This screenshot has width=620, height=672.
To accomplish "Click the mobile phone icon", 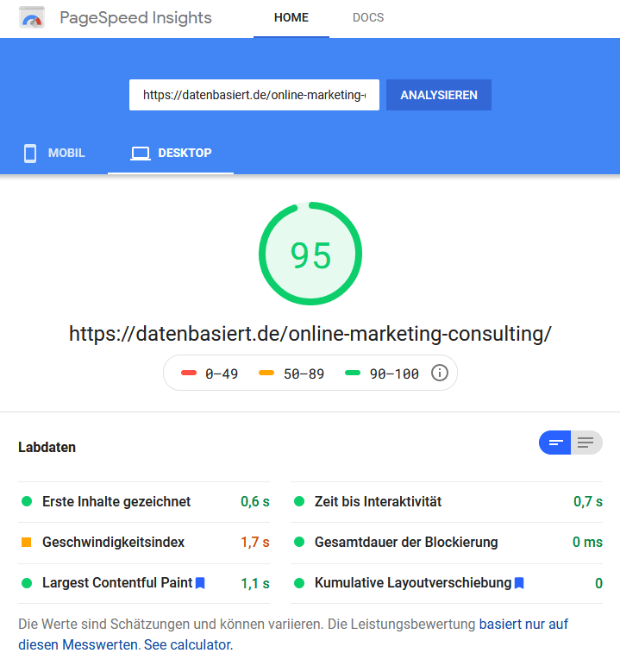I will [30, 154].
